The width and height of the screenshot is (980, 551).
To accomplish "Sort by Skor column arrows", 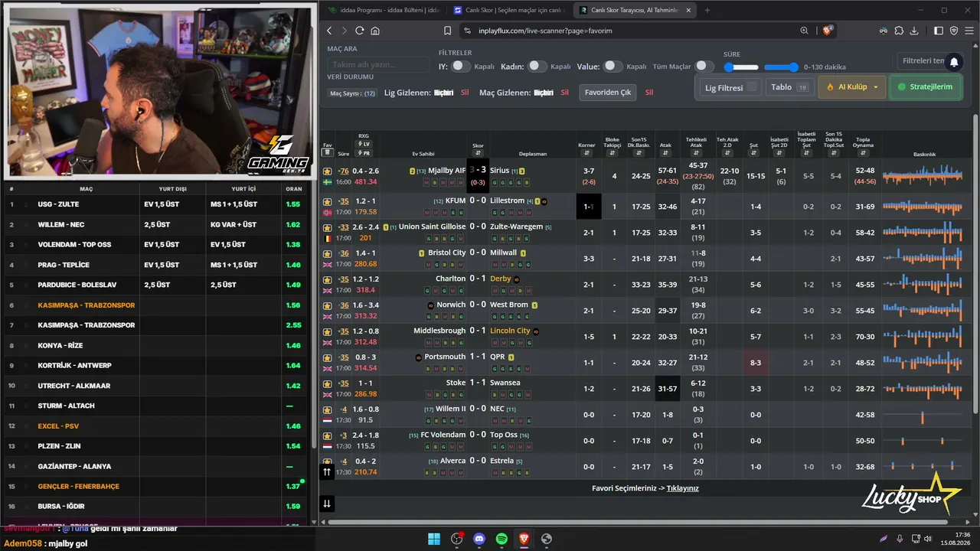I will [x=478, y=153].
